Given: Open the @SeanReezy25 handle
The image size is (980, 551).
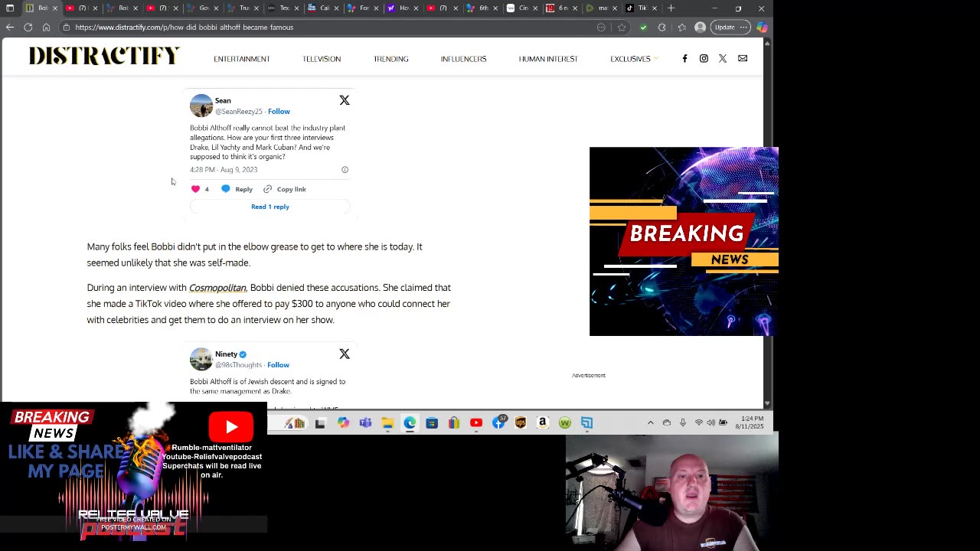Looking at the screenshot, I should point(239,112).
